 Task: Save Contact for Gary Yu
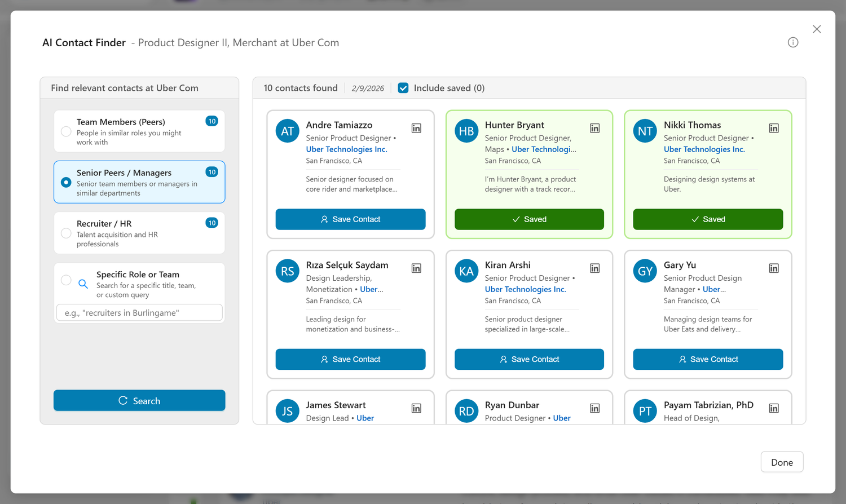tap(708, 359)
